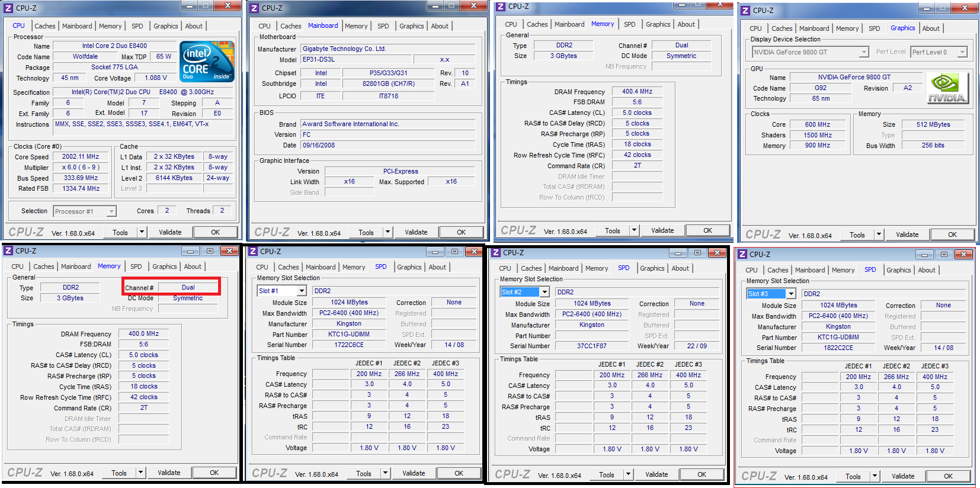Switch to the Memory tab in the NVIDIA Graphics window
Viewport: 980px width, 488px height.
point(847,28)
